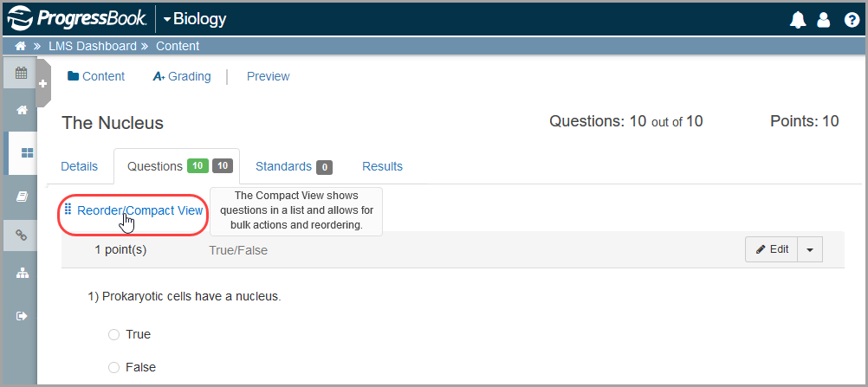The height and width of the screenshot is (387, 868).
Task: Switch to the Details tab
Action: [79, 166]
